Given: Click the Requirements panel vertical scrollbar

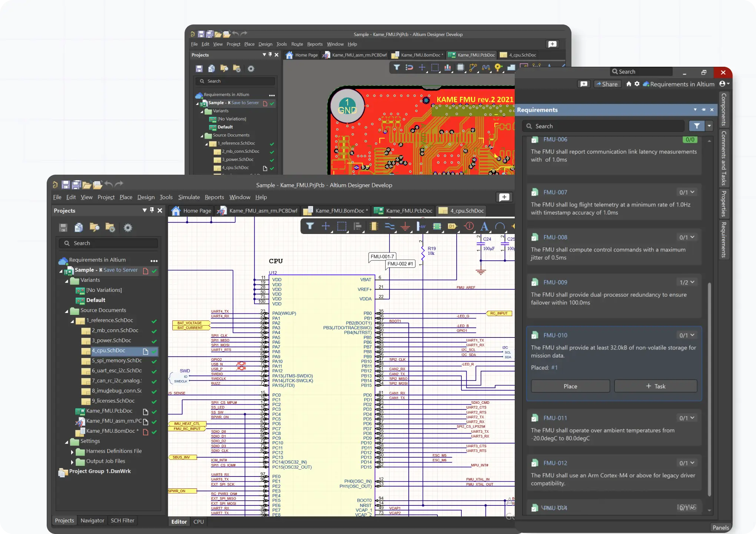Looking at the screenshot, I should (709, 389).
